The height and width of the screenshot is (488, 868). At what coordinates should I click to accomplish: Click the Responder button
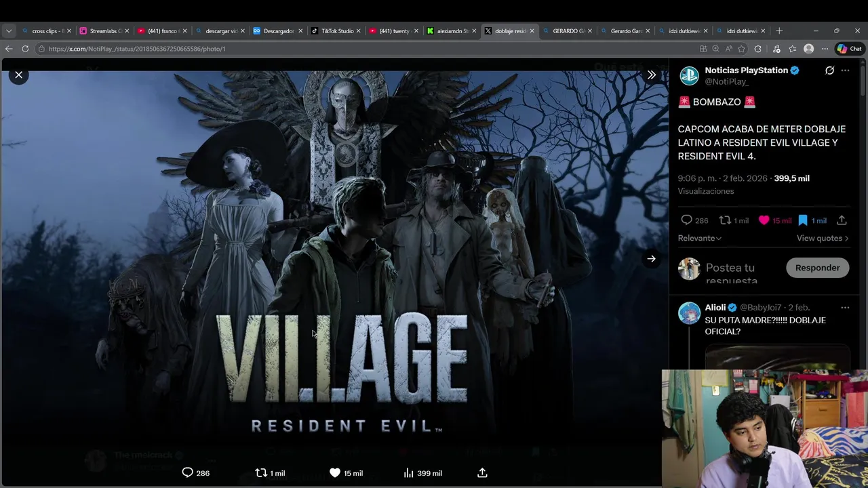817,268
